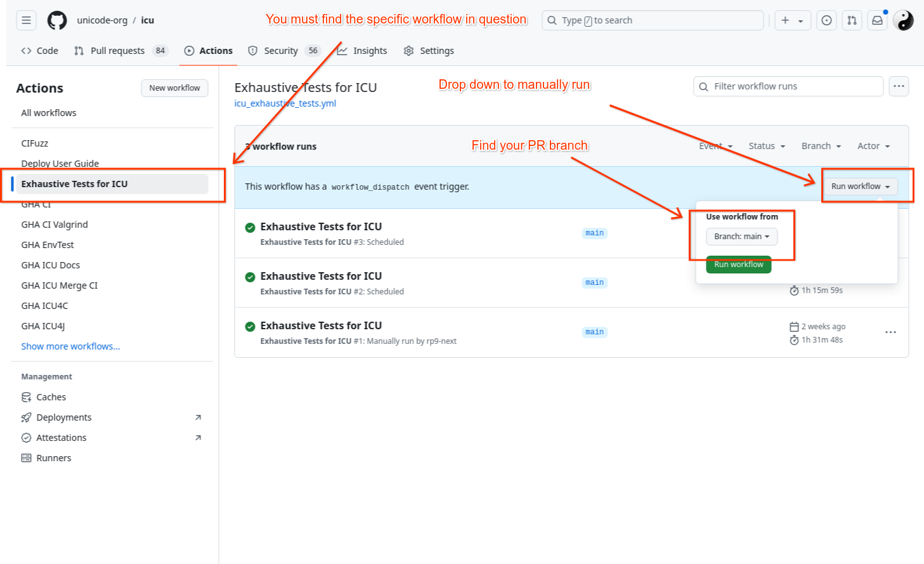The image size is (924, 564).
Task: Click the GitHub Octocat logo
Action: [x=57, y=20]
